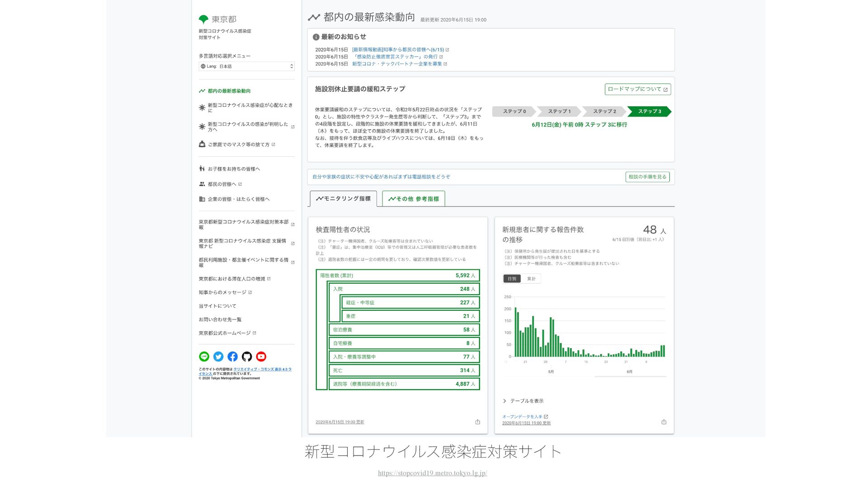The width and height of the screenshot is (868, 488).
Task: Click the chart date range slider bar
Action: [630, 376]
